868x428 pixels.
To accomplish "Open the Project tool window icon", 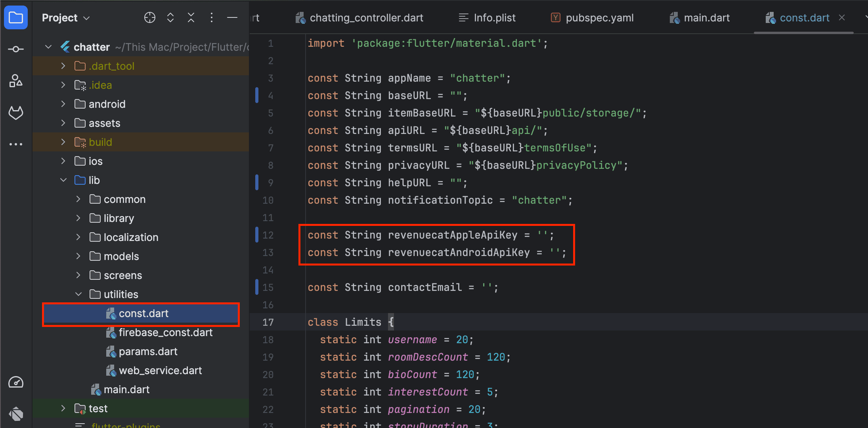I will pyautogui.click(x=16, y=17).
